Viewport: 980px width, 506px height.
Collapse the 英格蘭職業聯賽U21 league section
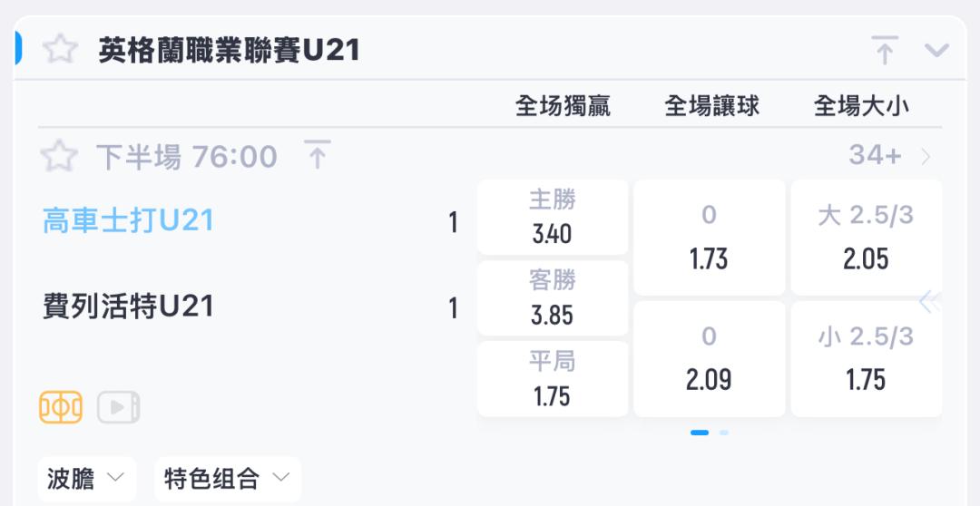click(936, 50)
